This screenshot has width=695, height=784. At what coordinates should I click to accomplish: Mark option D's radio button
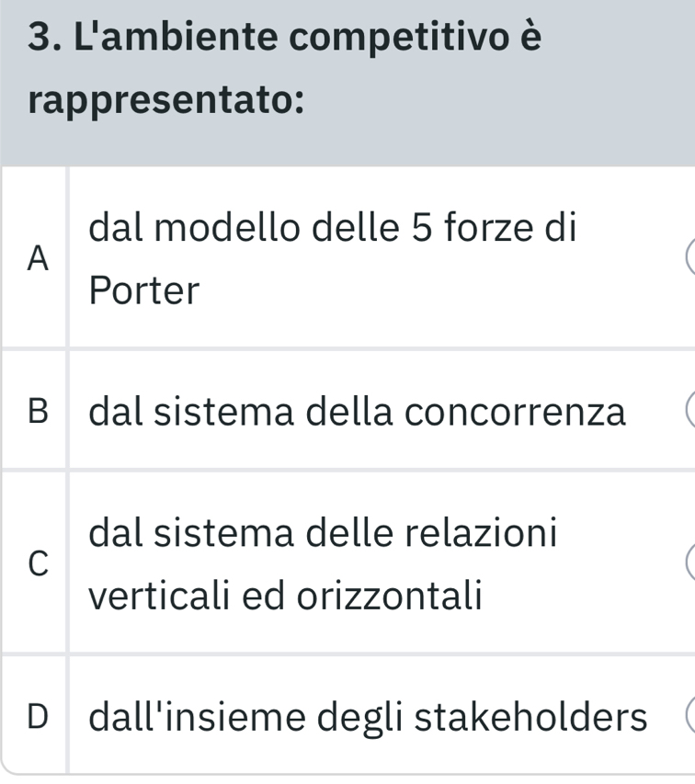[687, 717]
